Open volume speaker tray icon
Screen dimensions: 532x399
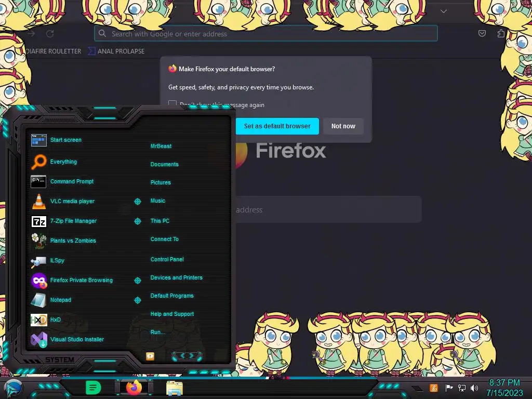pos(474,388)
